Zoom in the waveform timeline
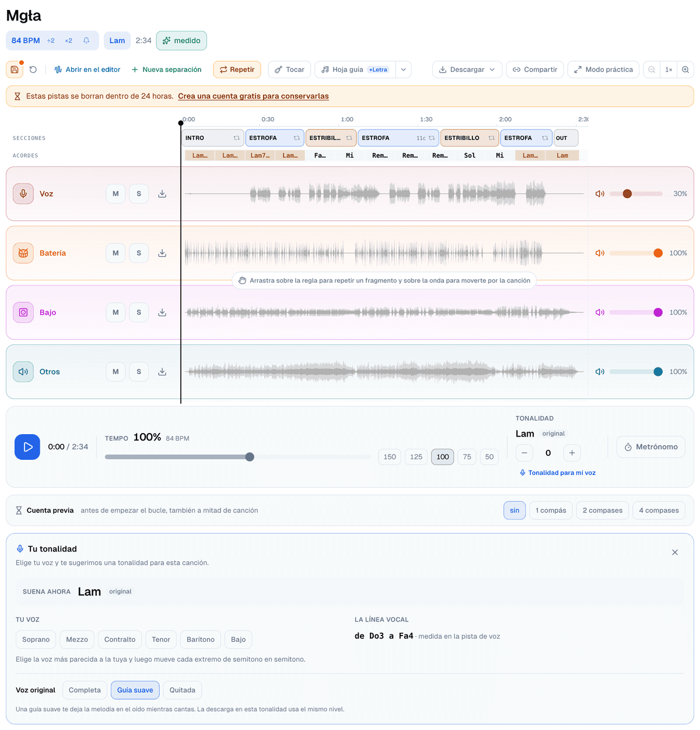The height and width of the screenshot is (730, 700). point(685,69)
